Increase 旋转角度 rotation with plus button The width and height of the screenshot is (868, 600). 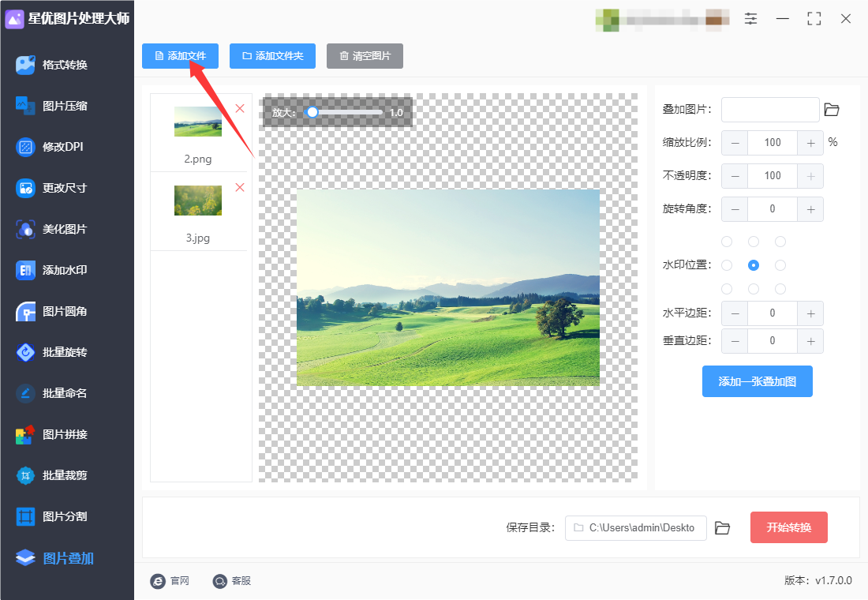810,209
